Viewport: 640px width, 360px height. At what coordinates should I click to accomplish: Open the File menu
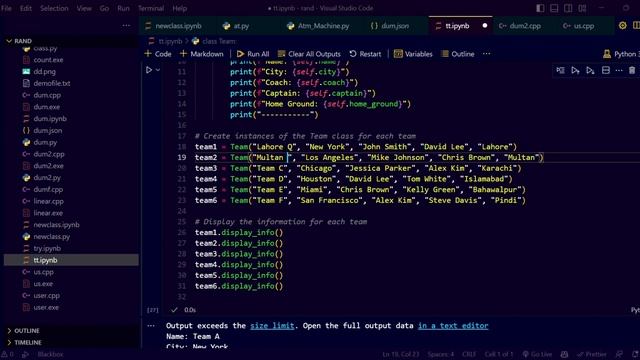6,8
